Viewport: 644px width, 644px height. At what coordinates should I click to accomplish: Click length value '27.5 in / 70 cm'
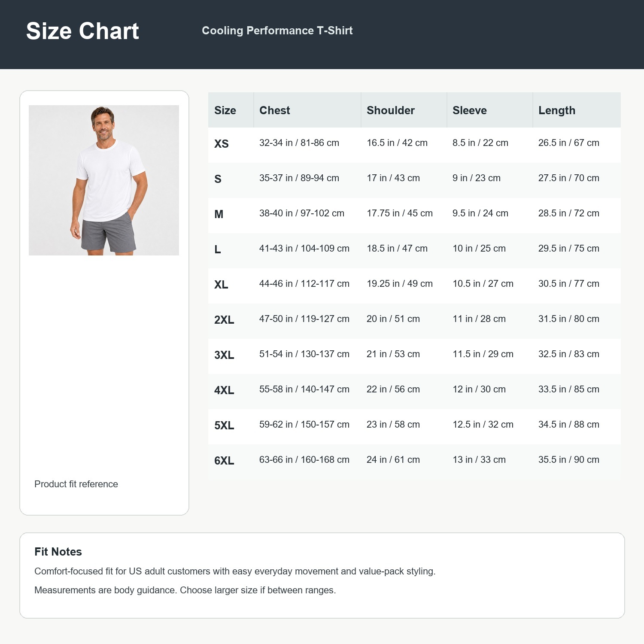pos(569,178)
